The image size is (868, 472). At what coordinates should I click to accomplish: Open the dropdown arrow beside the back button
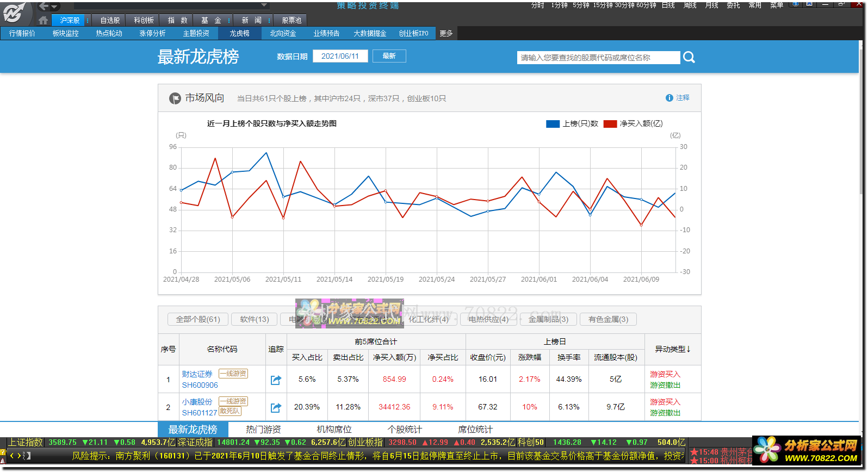pyautogui.click(x=55, y=7)
